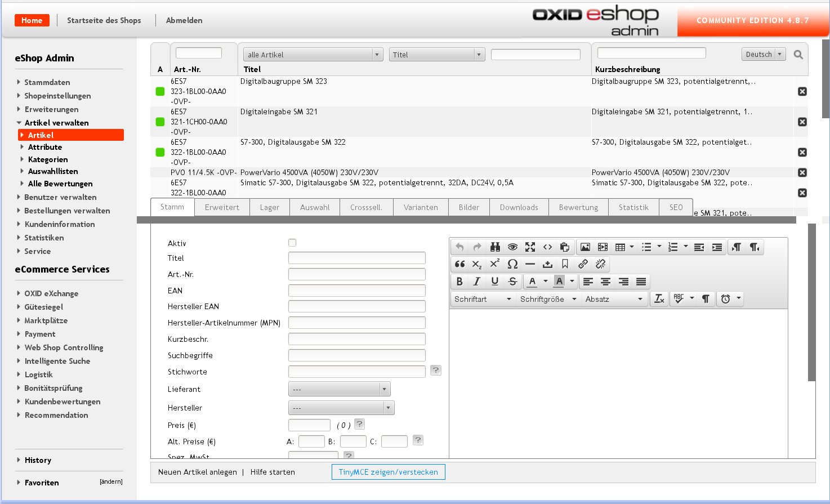Click the source code icon in editor
The width and height of the screenshot is (830, 504).
click(x=547, y=247)
